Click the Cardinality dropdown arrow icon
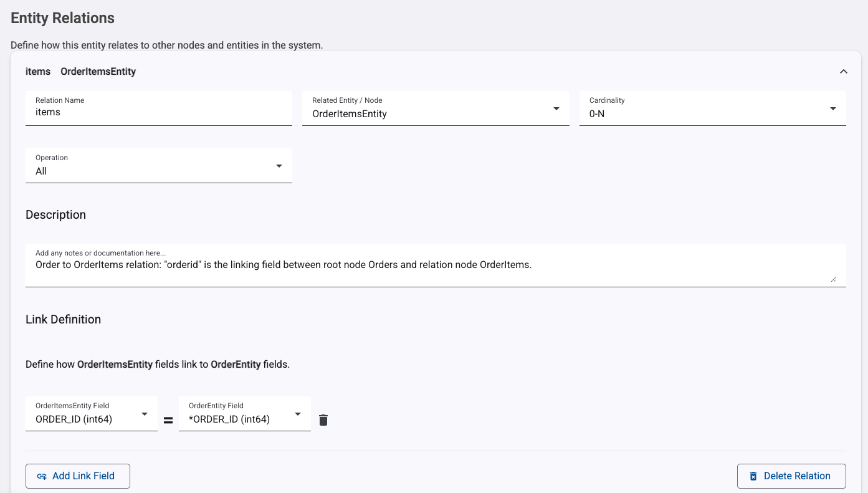 (833, 109)
